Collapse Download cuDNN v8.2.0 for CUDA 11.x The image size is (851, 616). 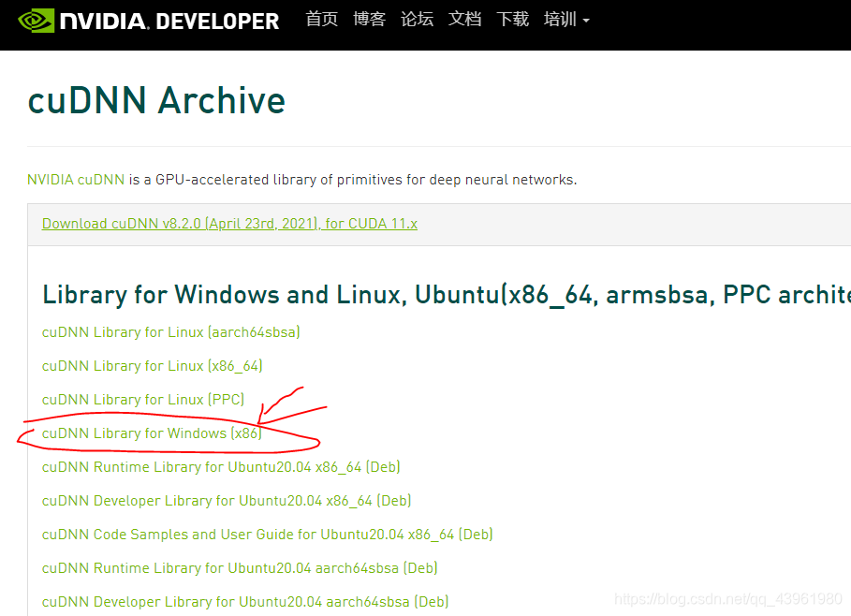click(229, 224)
